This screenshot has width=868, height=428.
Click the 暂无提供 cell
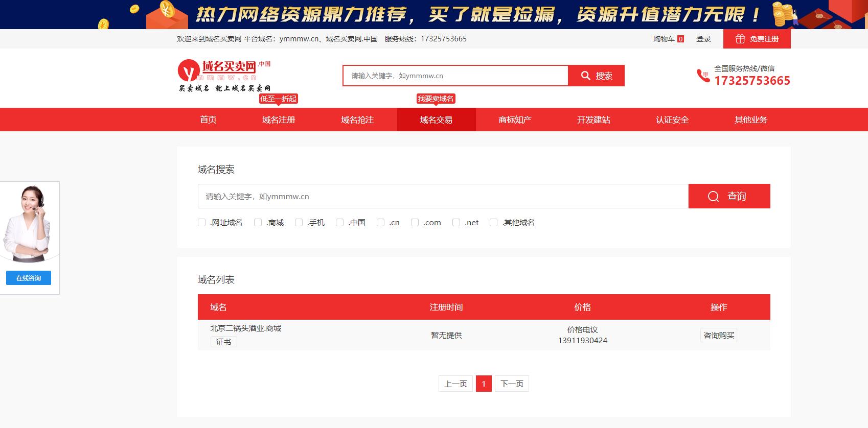click(x=446, y=335)
